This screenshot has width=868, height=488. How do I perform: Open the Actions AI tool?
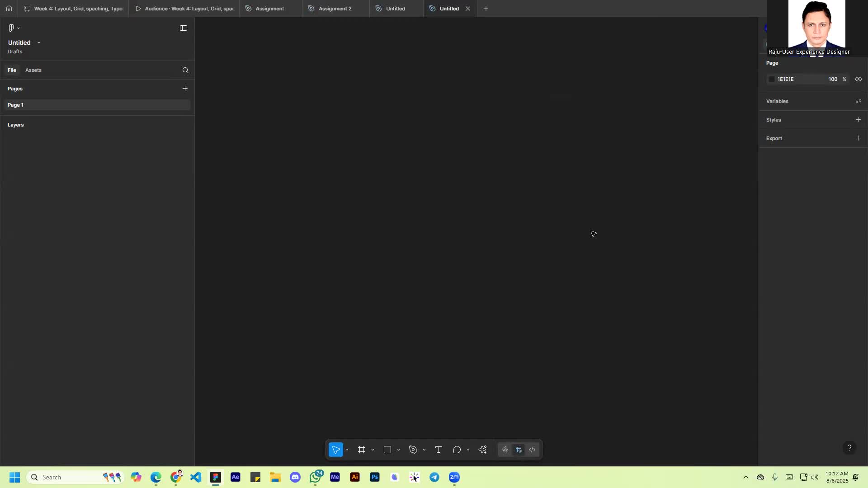click(483, 450)
